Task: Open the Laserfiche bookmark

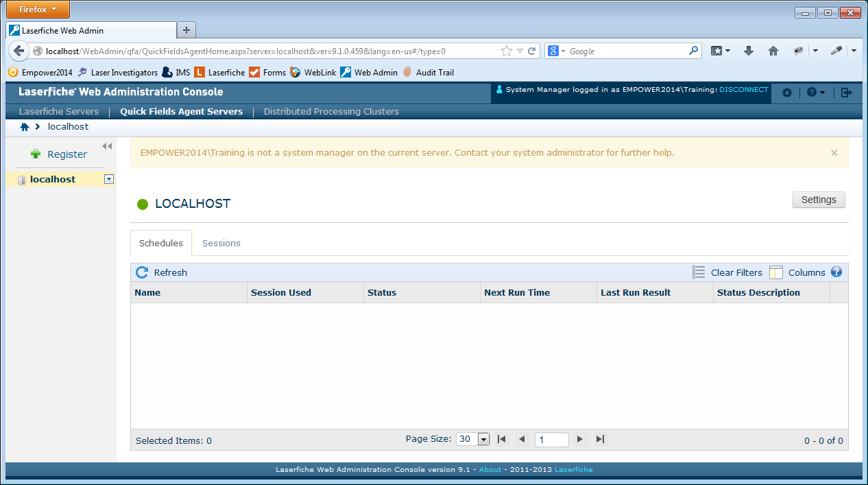Action: click(x=219, y=72)
